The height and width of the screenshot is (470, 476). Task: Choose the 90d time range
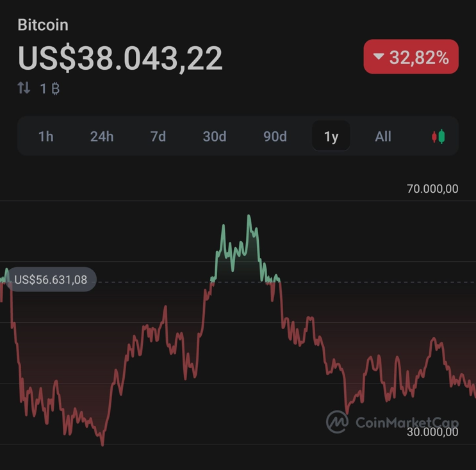click(275, 136)
